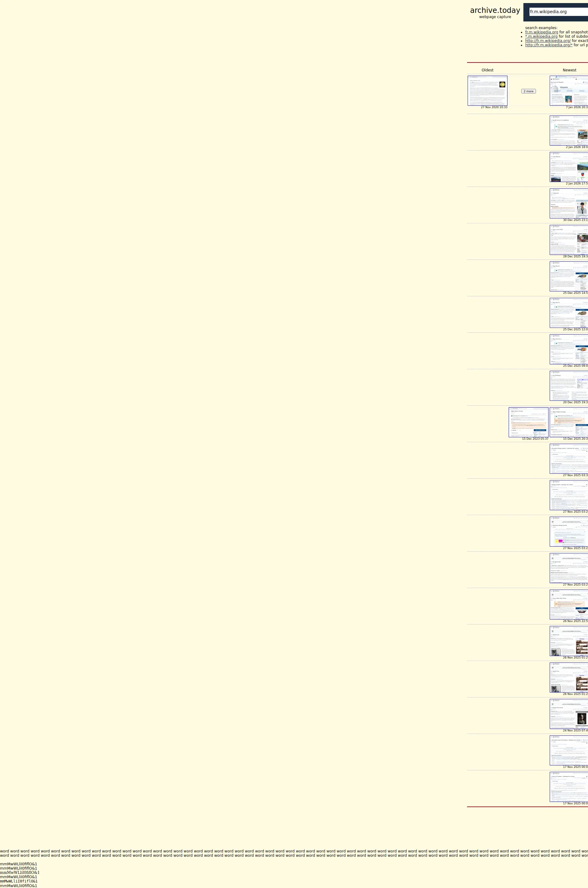The height and width of the screenshot is (888, 588).
Task: Open the 20 Dec 2025 snapshot thumbnail
Action: (568, 386)
